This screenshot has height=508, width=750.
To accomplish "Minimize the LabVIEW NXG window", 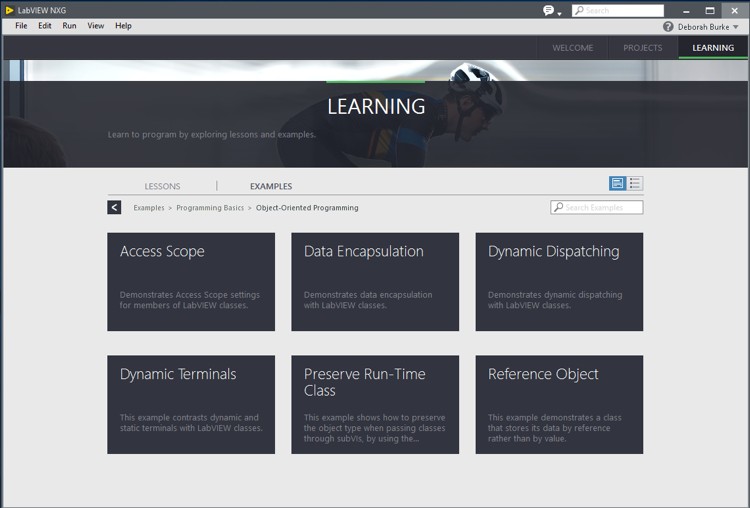I will click(686, 11).
